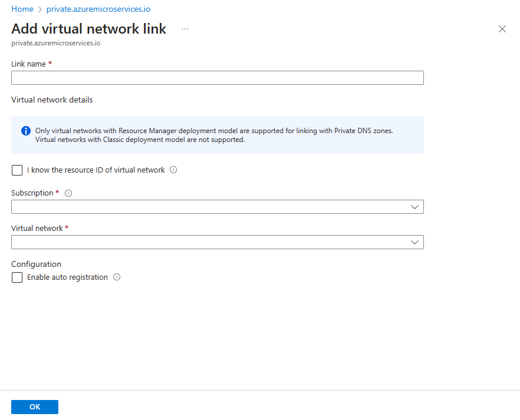Expand the Subscription dropdown
520x420 pixels.
218,207
